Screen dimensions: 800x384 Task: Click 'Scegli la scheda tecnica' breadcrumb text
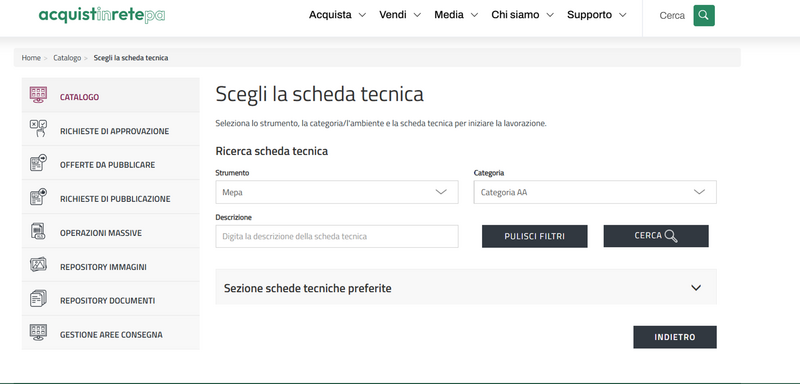(131, 58)
